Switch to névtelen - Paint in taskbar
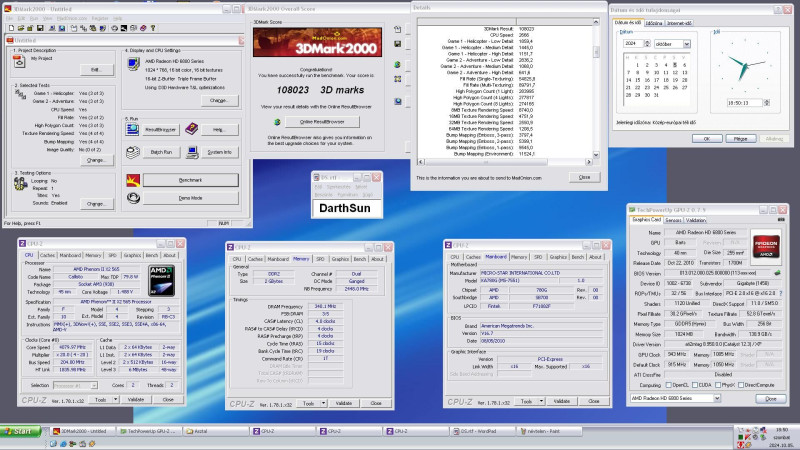Screen dimensions: 800x450 (548, 431)
